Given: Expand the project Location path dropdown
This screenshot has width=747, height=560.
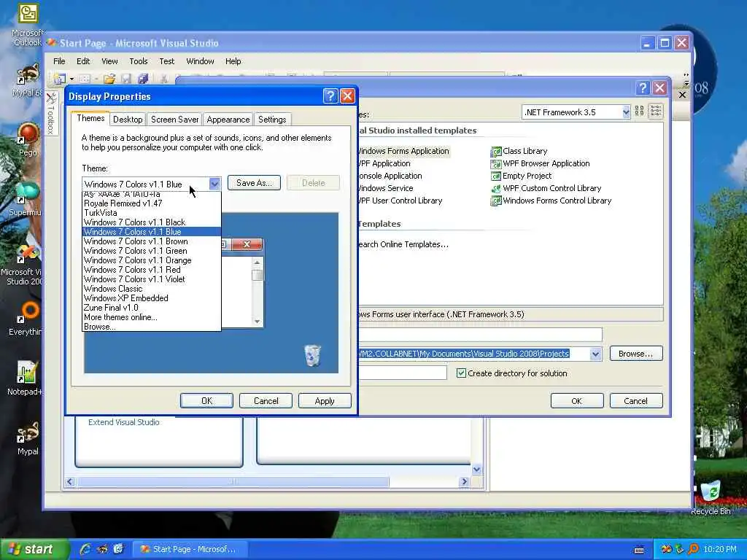Looking at the screenshot, I should point(595,354).
